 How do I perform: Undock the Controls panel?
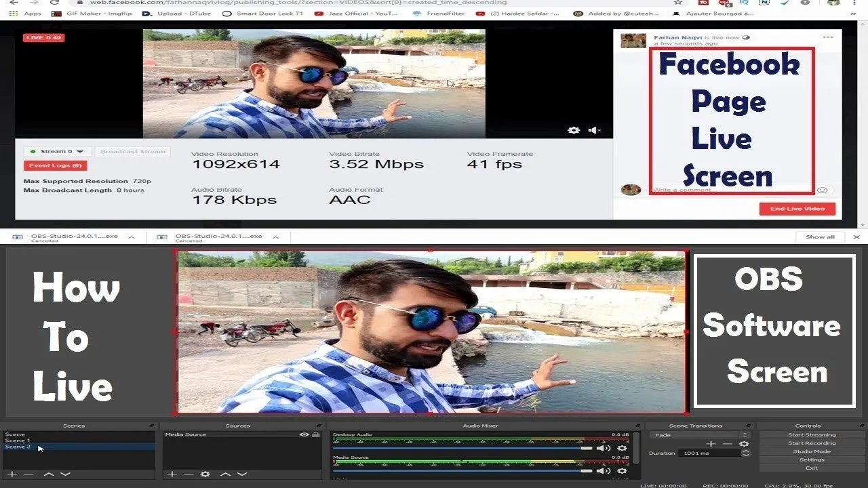tap(861, 426)
